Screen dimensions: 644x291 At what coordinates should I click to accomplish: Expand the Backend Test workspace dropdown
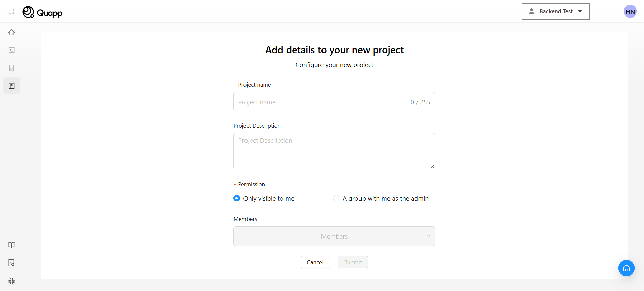pyautogui.click(x=555, y=11)
